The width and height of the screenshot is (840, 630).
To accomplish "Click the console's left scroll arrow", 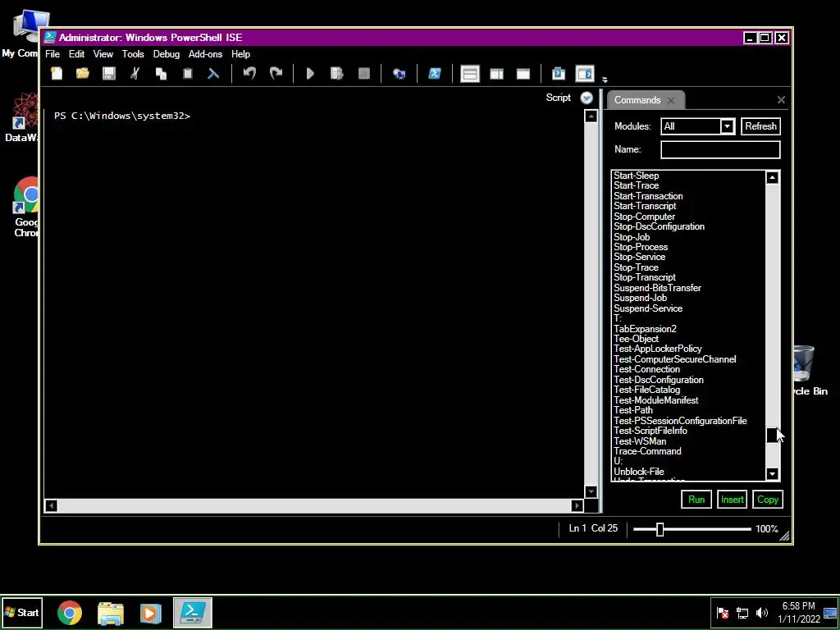I will click(x=51, y=505).
